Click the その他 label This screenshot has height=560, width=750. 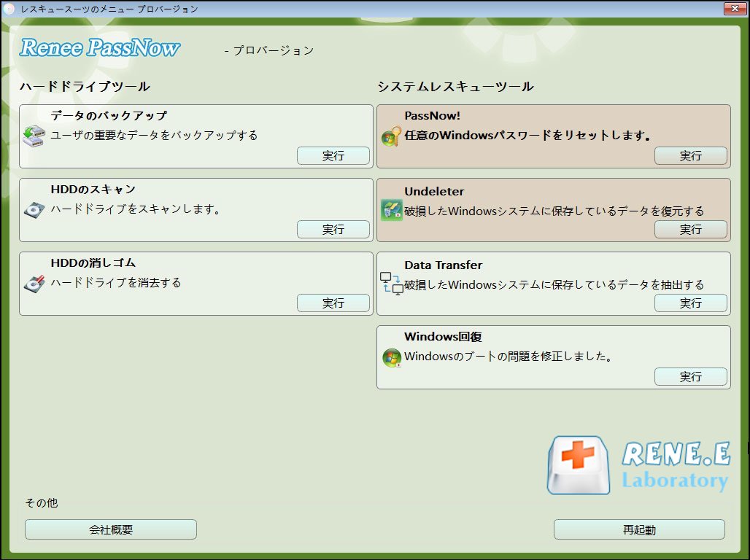point(42,502)
